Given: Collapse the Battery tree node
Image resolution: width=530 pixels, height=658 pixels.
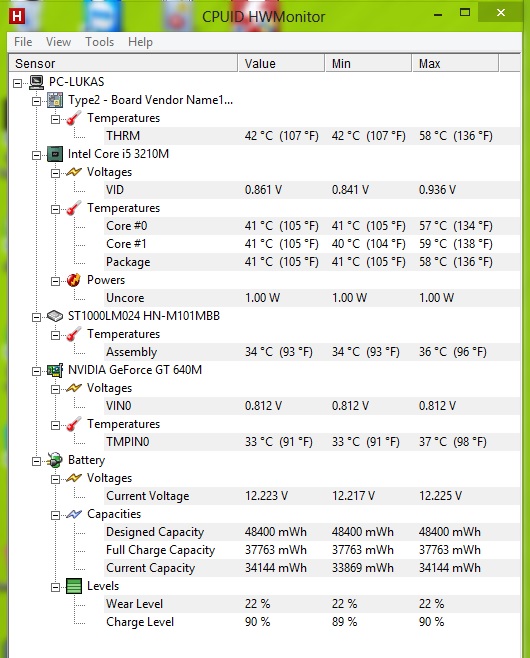Looking at the screenshot, I should coord(37,461).
